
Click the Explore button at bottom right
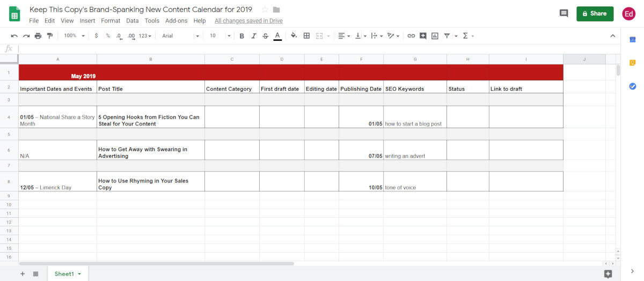click(x=608, y=273)
